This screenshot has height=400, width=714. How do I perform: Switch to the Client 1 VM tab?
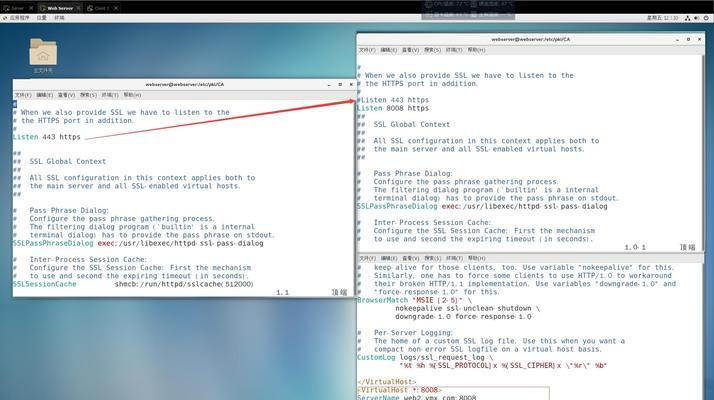[x=102, y=8]
